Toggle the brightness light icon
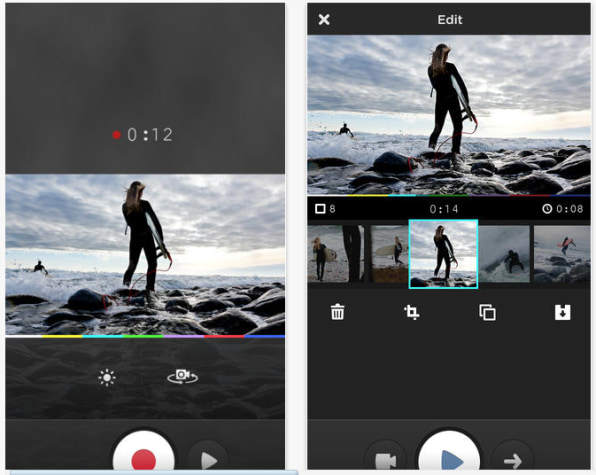 coord(107,377)
